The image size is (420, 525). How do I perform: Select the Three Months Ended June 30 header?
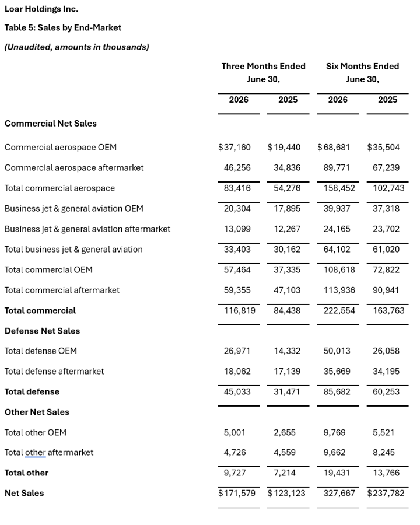tap(263, 73)
